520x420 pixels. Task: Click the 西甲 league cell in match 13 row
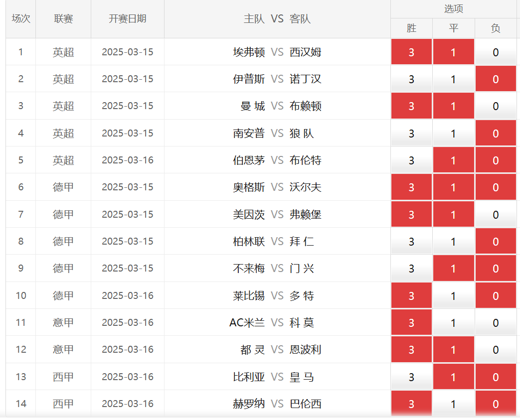tap(63, 377)
